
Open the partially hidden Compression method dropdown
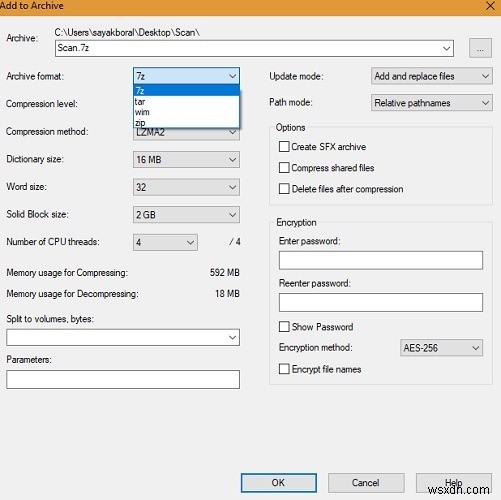click(186, 134)
